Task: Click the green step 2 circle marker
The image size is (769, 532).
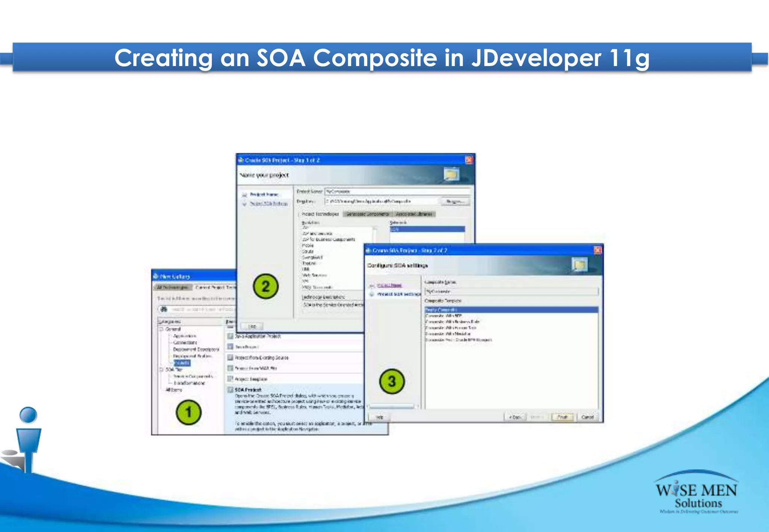Action: pos(265,287)
